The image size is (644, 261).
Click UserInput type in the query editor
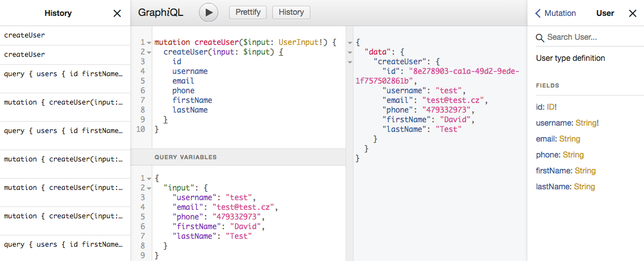point(298,42)
